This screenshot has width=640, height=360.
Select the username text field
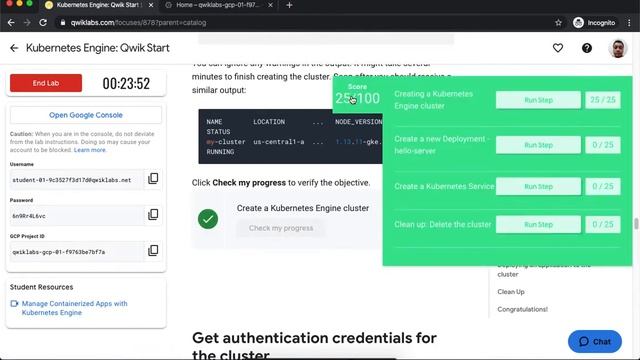pyautogui.click(x=77, y=180)
